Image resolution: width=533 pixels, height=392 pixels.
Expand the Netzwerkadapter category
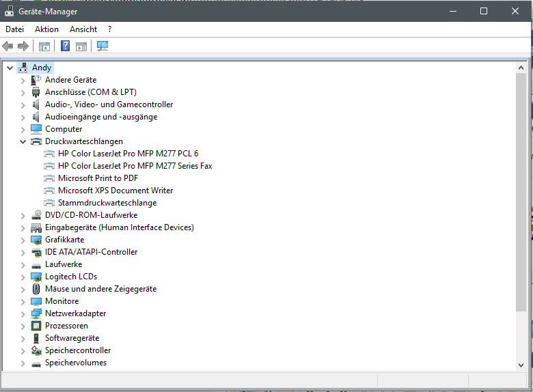(23, 314)
